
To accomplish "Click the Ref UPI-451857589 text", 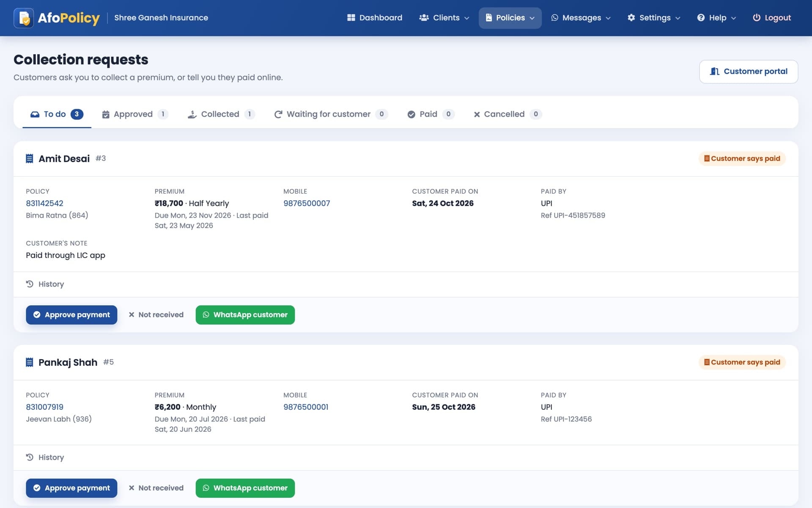I will [x=573, y=215].
